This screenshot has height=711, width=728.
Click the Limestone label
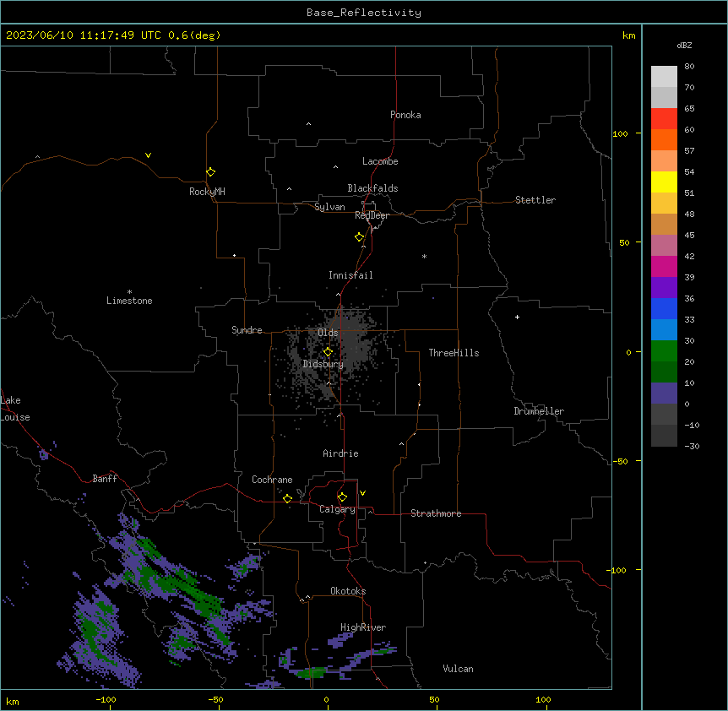coord(129,301)
